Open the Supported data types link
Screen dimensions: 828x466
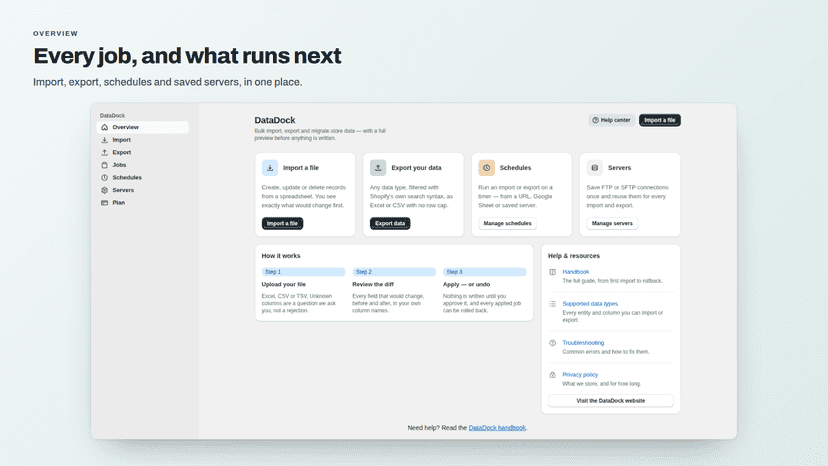point(590,304)
